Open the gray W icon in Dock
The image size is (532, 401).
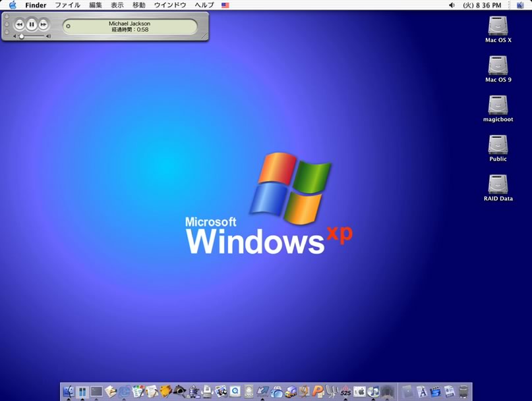332,392
